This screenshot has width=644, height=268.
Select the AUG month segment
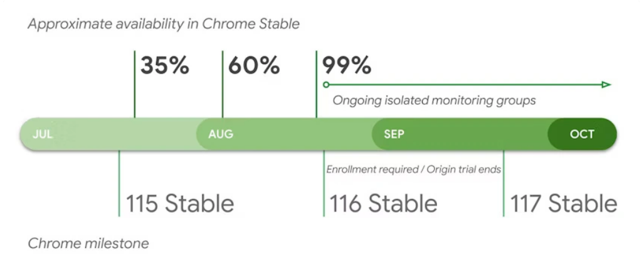click(283, 134)
